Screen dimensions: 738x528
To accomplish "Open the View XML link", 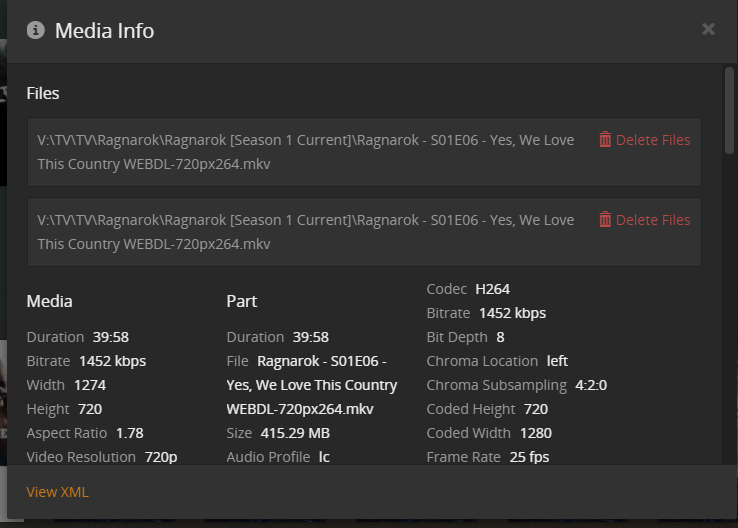I will coord(57,492).
